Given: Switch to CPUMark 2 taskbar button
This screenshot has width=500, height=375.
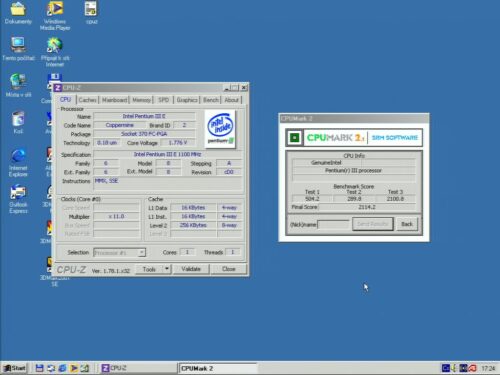Looking at the screenshot, I should 218,368.
